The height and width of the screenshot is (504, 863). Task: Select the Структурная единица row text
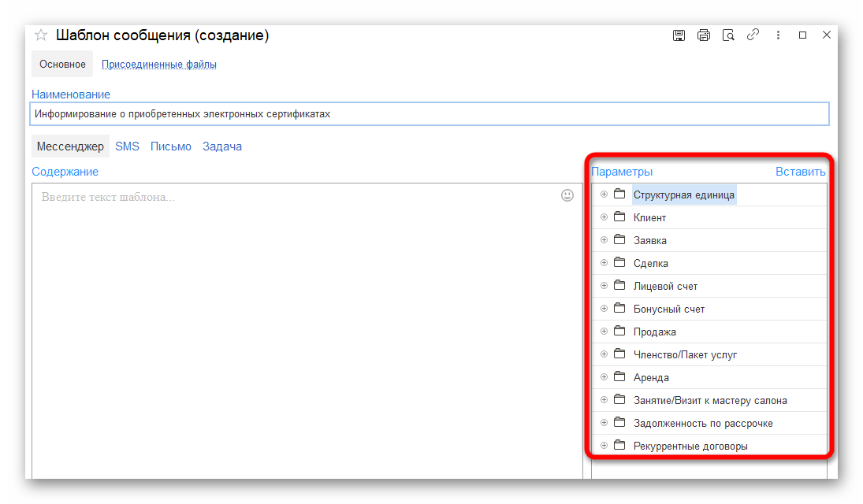683,195
